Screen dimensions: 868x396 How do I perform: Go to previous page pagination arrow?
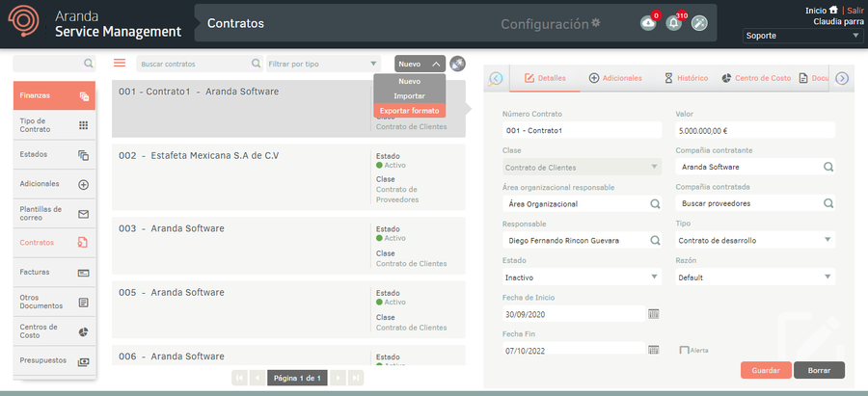coord(257,378)
